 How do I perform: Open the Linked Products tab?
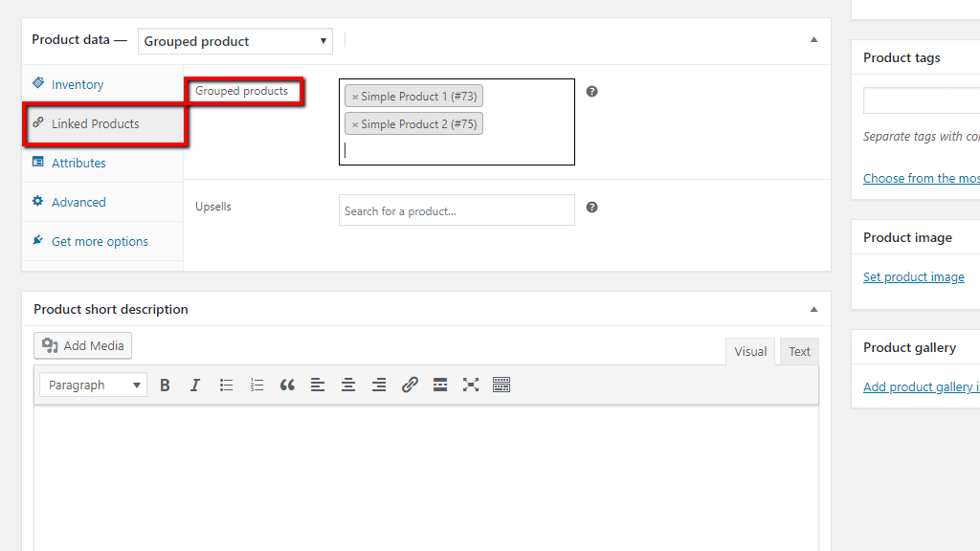coord(102,123)
